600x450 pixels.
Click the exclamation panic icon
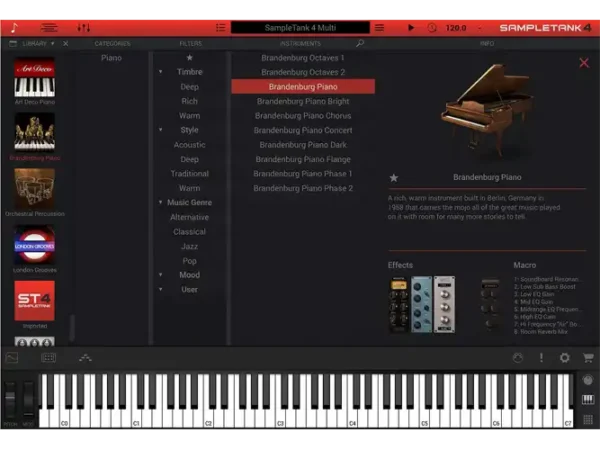coord(541,358)
